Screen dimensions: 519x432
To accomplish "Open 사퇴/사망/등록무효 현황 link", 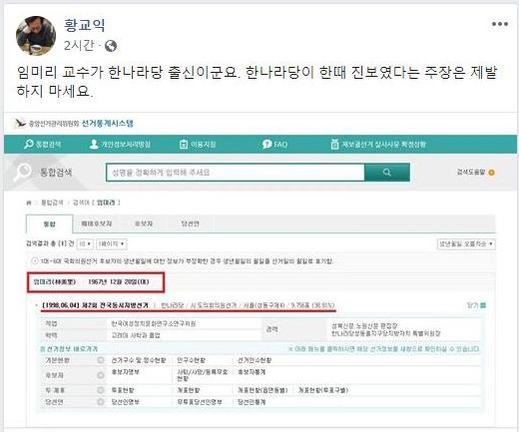I will (x=202, y=375).
